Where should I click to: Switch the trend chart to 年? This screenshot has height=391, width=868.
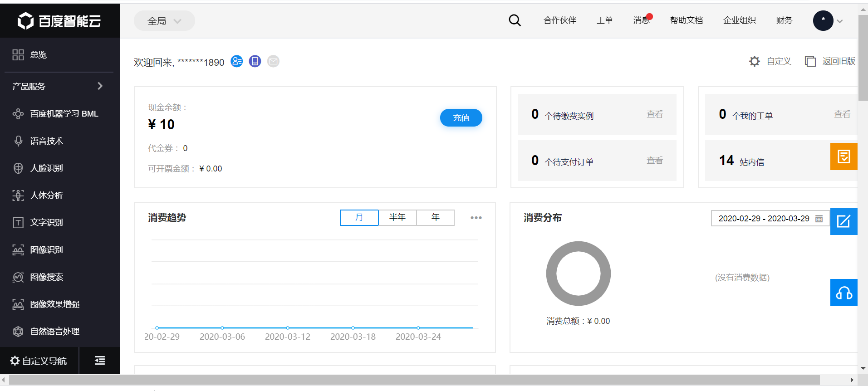[x=436, y=218]
